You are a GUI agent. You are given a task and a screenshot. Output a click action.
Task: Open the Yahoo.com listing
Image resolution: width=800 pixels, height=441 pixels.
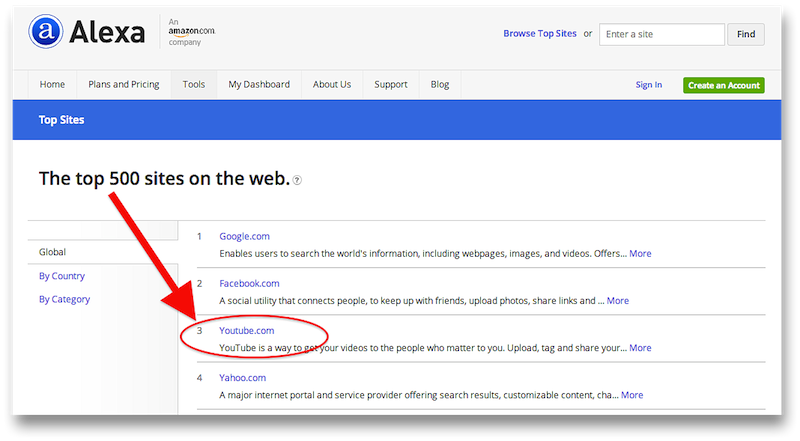242,378
